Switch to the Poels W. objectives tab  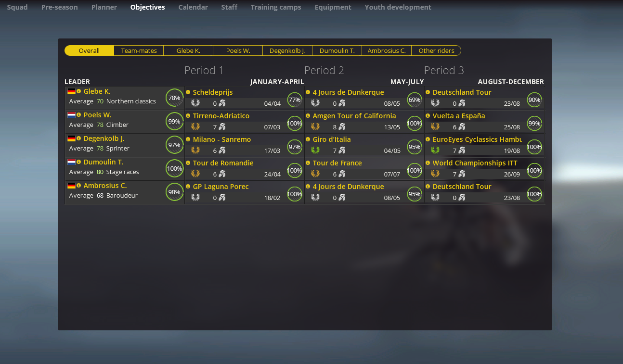click(x=238, y=50)
